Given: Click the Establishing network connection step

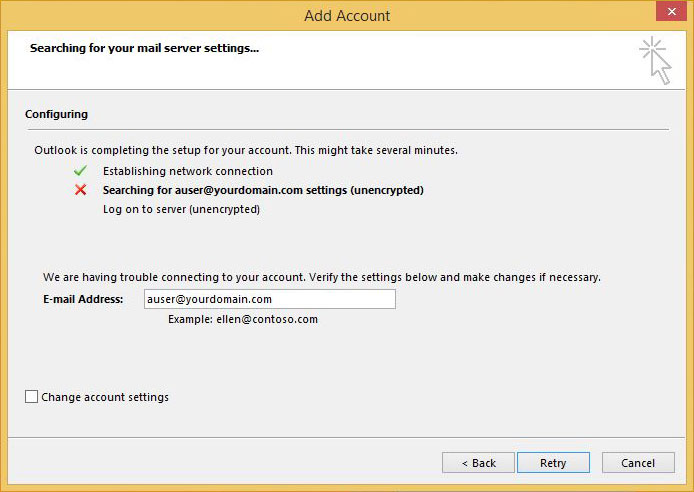Looking at the screenshot, I should (x=188, y=171).
